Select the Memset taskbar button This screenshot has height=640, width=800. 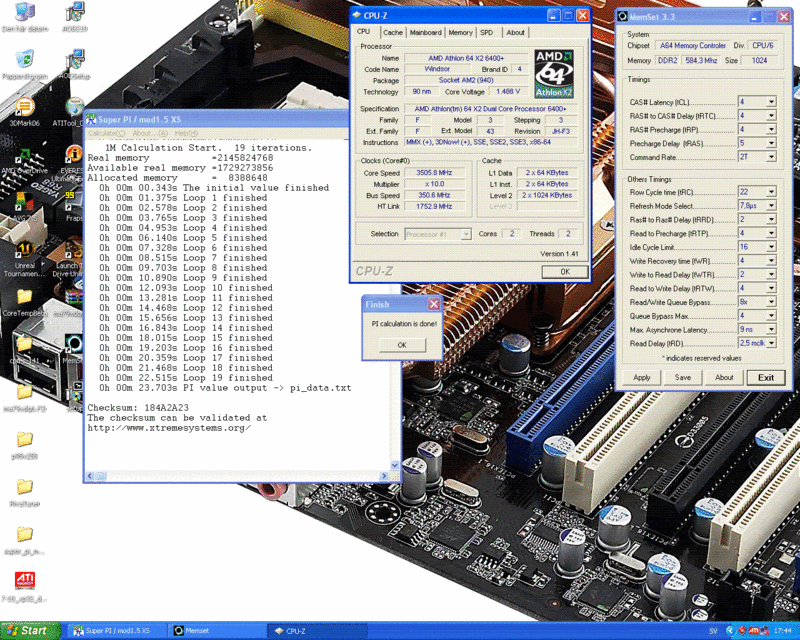(x=217, y=631)
